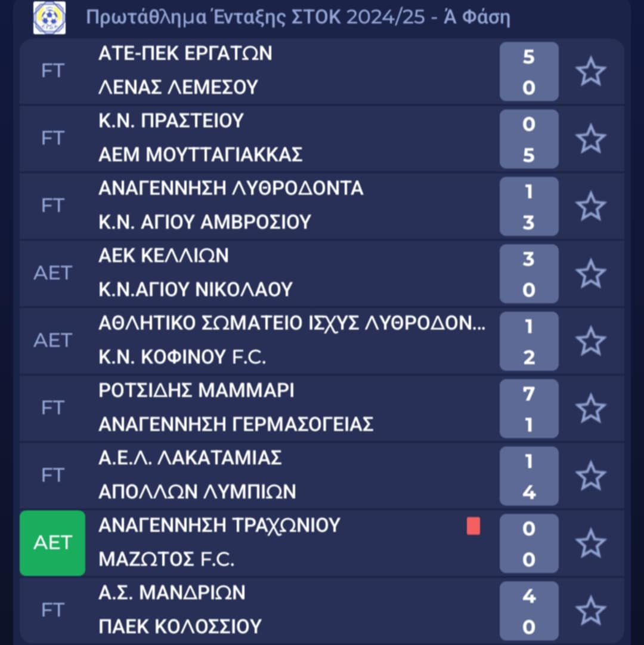Click star icon for Κ.Ν. ΚΟΦΙΝΟΥ F.C. match
This screenshot has width=644, height=645.
pos(590,341)
